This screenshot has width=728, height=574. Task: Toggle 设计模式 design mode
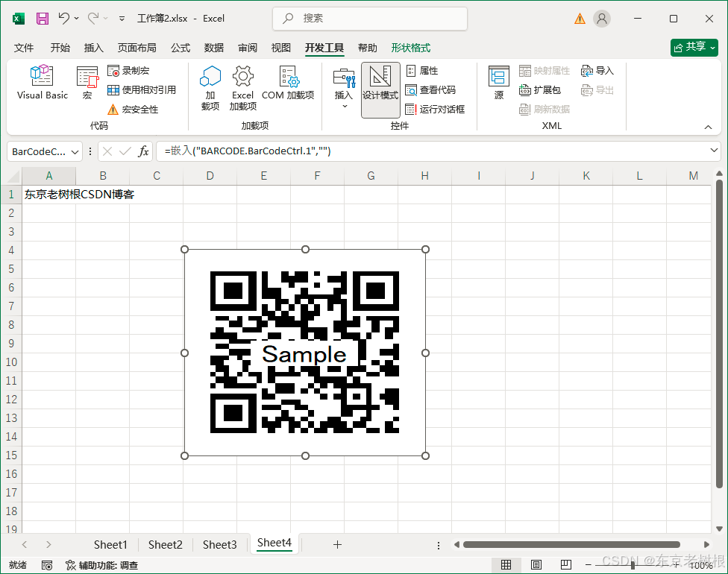coord(380,89)
